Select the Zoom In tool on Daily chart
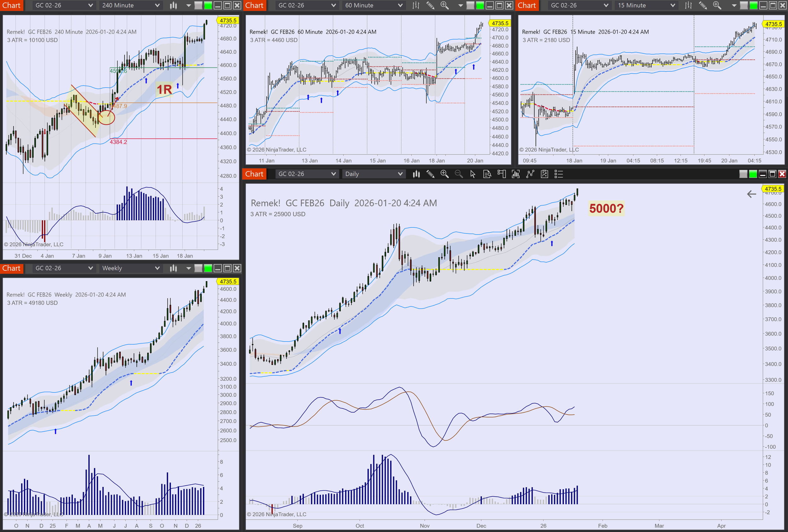Screen dimensions: 788x532 (x=445, y=174)
